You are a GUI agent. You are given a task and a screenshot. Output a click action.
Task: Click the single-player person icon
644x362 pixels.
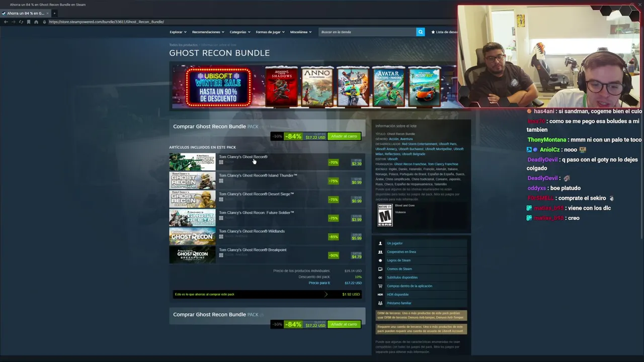pos(380,243)
